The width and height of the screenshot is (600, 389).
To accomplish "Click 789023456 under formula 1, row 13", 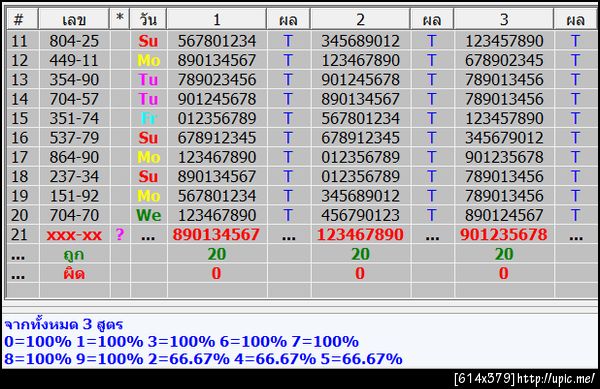I will click(x=217, y=80).
